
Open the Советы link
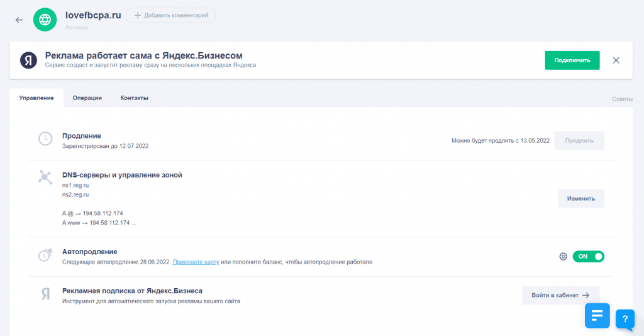tap(622, 99)
